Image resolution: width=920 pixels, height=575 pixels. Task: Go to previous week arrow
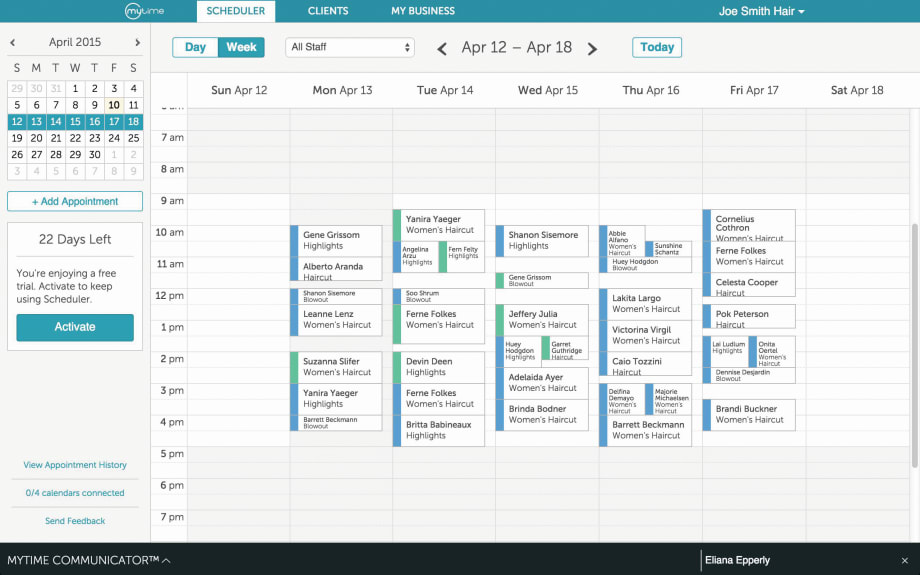click(442, 49)
